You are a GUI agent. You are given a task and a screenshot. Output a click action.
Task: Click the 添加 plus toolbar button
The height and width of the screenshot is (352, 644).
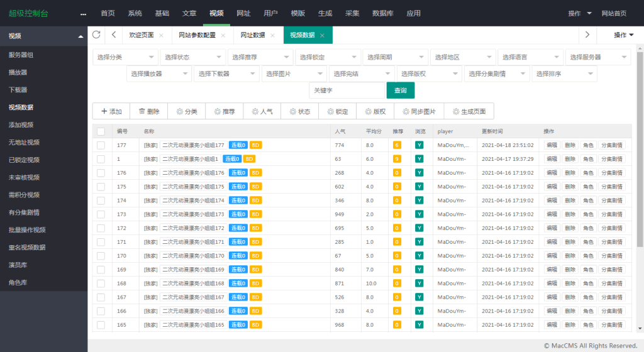point(111,111)
